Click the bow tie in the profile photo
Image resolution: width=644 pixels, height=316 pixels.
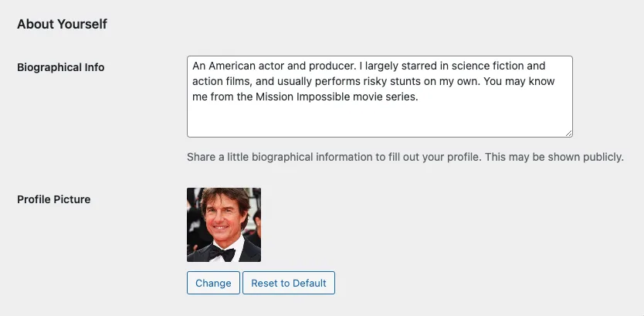click(x=222, y=253)
